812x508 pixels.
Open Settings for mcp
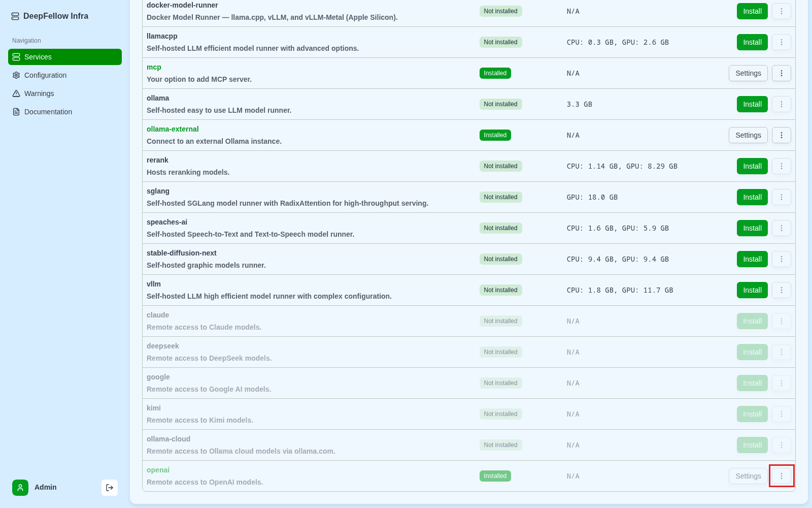click(x=748, y=73)
